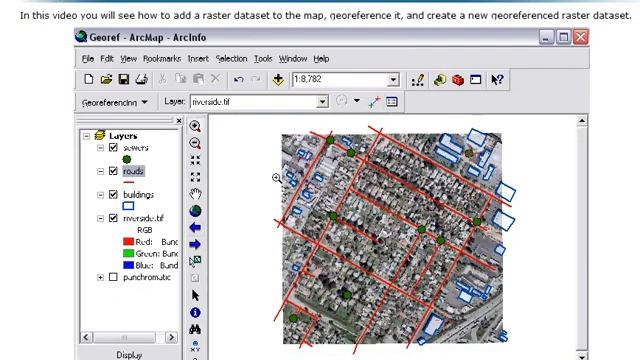Close the table of contents panel
Viewport: 640px width, 360px height.
[179, 120]
